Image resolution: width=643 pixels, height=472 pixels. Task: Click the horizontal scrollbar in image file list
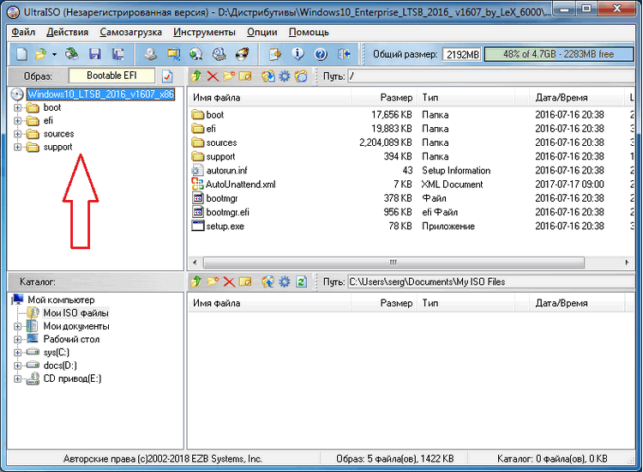point(394,262)
